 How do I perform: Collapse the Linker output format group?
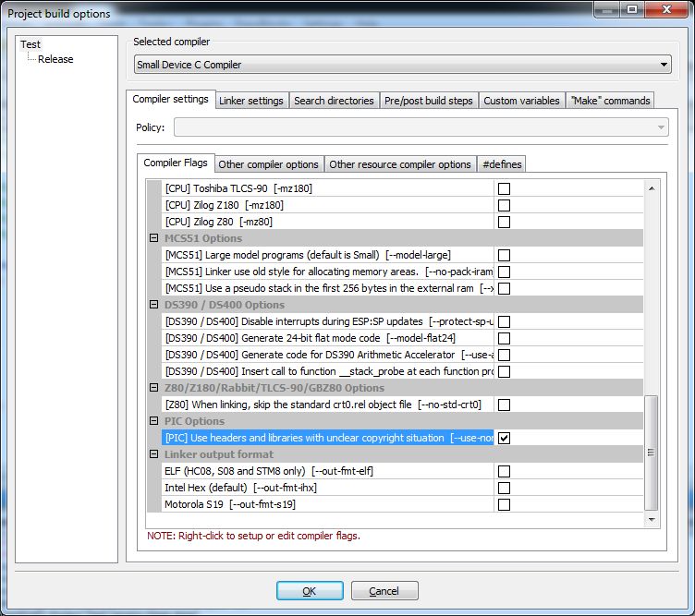[153, 453]
